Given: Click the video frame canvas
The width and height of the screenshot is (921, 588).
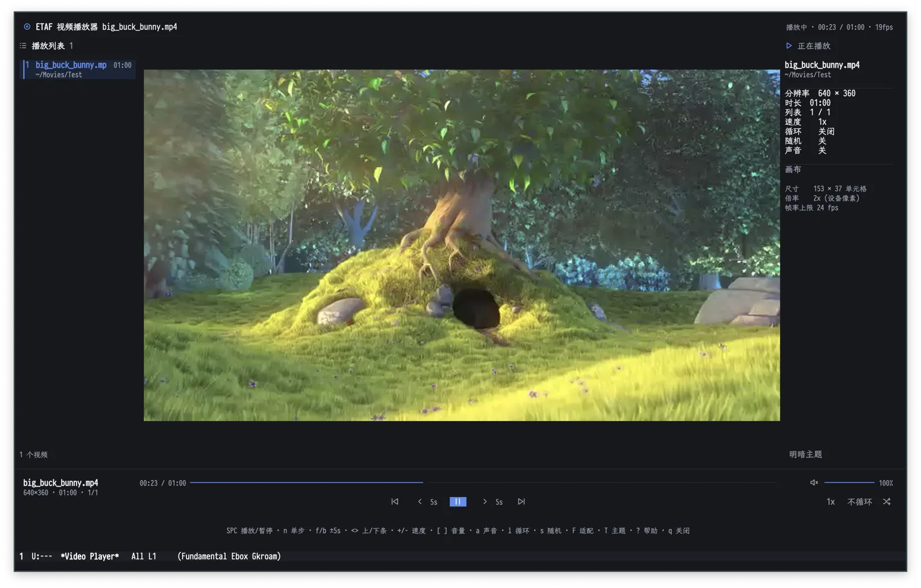Looking at the screenshot, I should click(462, 245).
